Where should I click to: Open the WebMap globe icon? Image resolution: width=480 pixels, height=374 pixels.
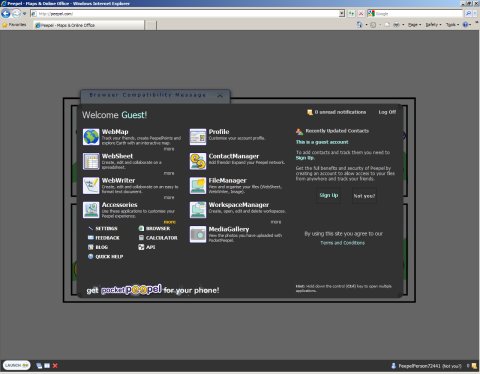(x=91, y=137)
